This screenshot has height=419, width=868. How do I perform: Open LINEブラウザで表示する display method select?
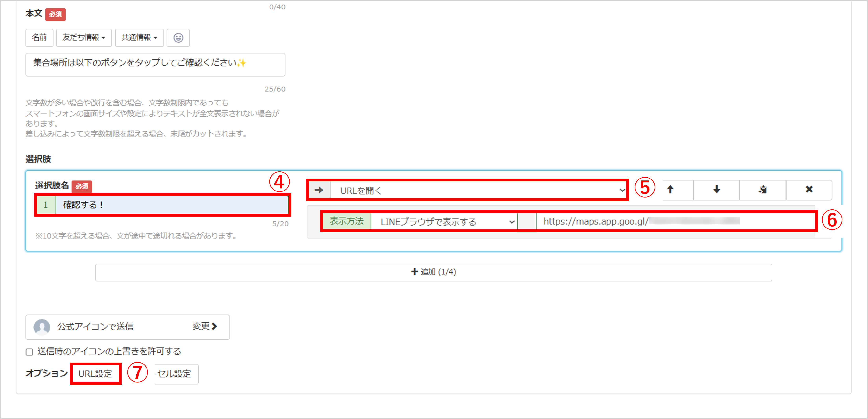pos(444,222)
